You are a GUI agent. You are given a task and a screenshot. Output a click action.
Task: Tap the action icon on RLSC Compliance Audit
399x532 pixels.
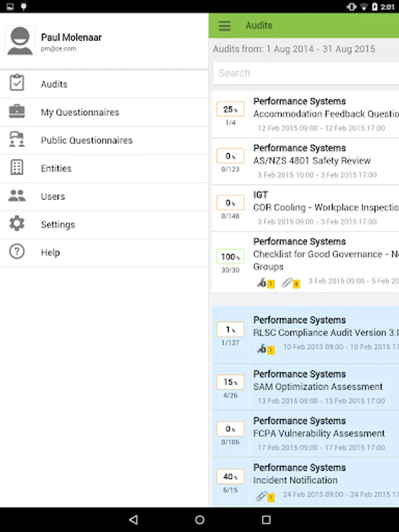[x=262, y=349]
